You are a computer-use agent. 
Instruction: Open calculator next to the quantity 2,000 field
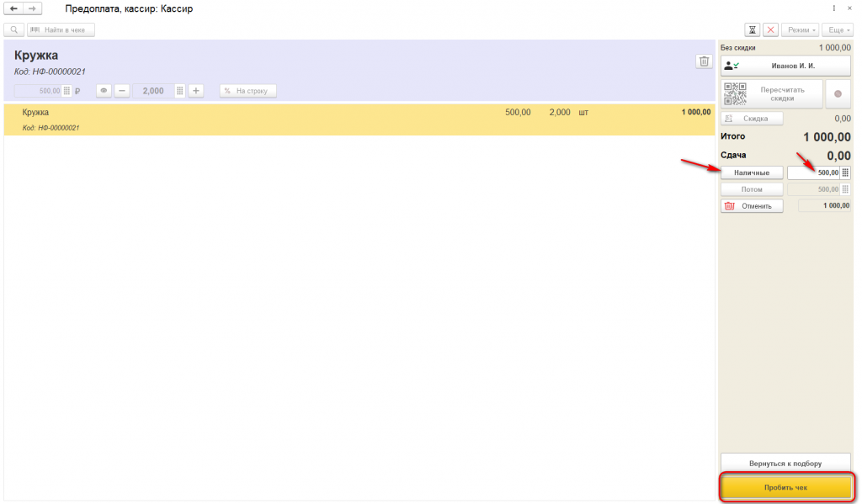click(180, 91)
